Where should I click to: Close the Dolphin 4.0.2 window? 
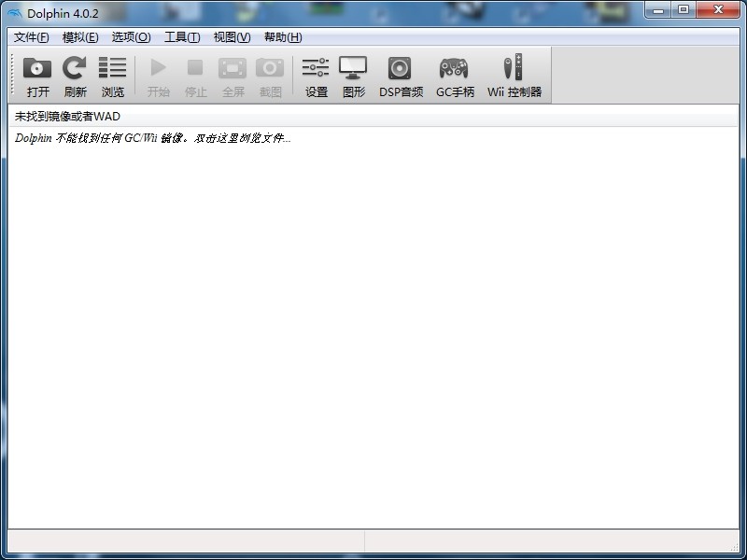pos(718,9)
